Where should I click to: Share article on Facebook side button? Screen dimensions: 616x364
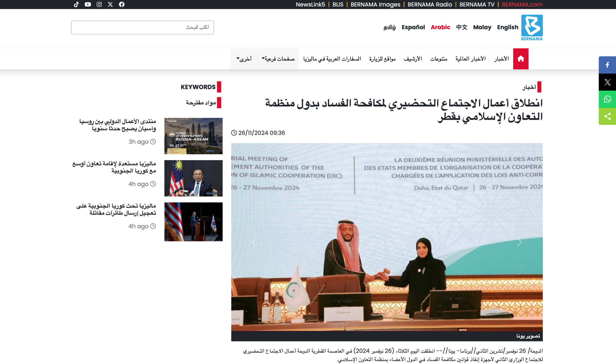coord(607,65)
